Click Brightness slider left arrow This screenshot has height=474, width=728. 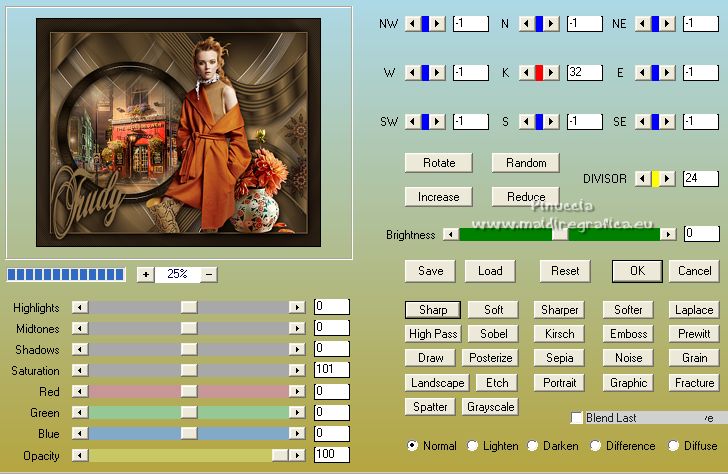point(450,234)
